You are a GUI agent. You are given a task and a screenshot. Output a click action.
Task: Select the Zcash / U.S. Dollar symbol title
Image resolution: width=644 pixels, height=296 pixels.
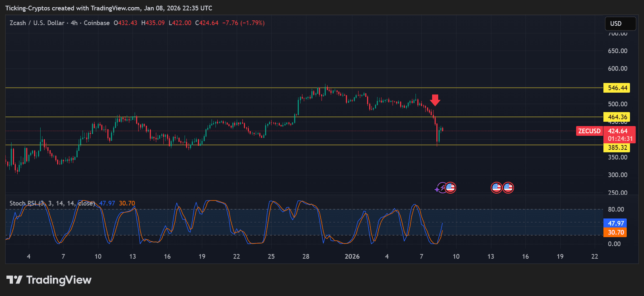click(37, 23)
